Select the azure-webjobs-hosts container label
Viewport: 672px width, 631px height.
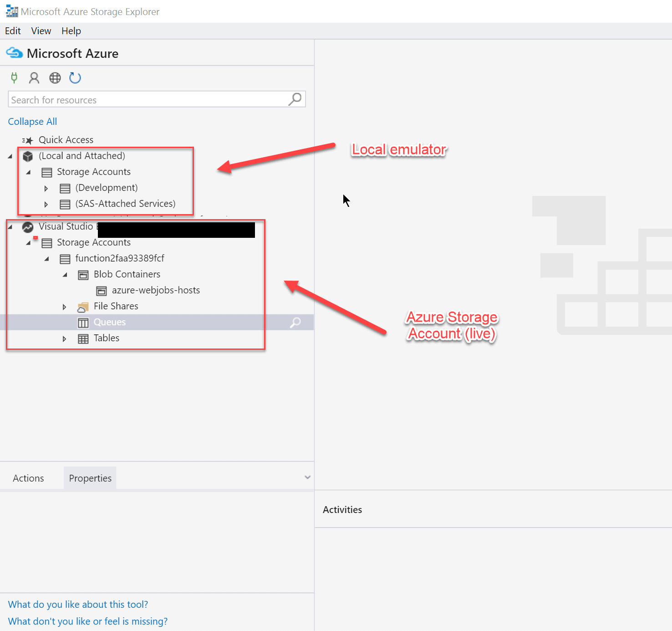pyautogui.click(x=156, y=290)
